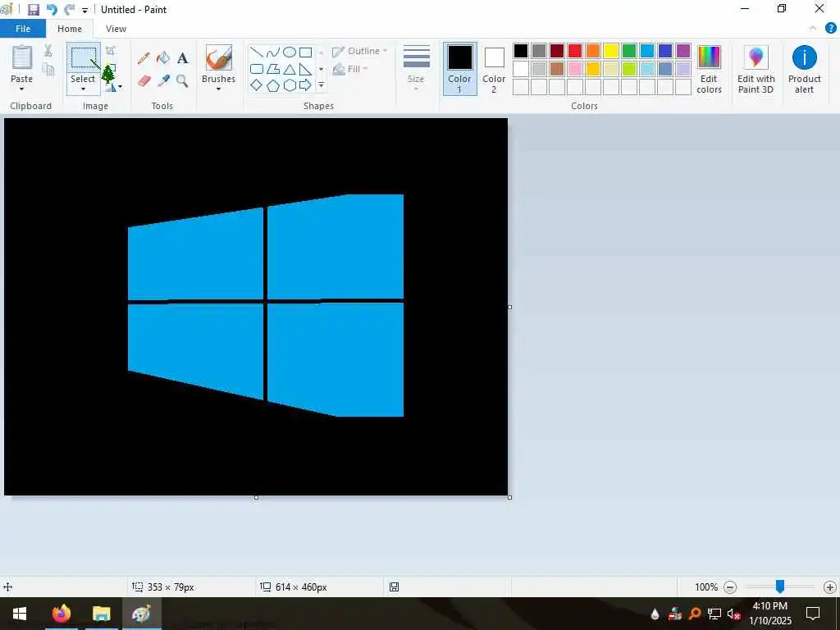Switch to the View tab
The width and height of the screenshot is (840, 630).
click(116, 29)
